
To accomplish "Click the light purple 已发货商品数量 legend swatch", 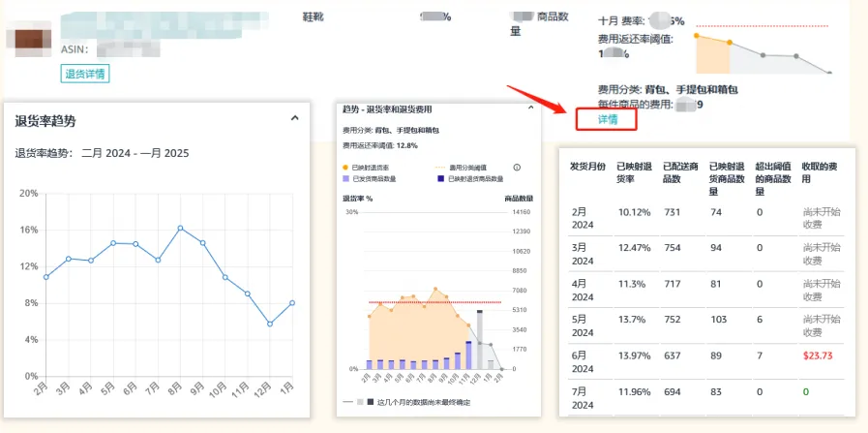I will click(346, 178).
